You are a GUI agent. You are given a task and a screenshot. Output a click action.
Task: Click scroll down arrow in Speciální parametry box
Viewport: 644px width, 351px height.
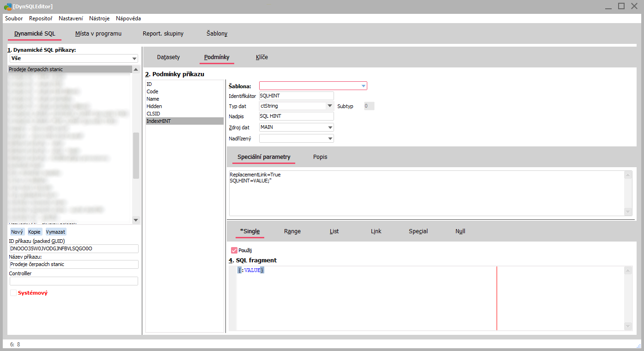point(628,212)
